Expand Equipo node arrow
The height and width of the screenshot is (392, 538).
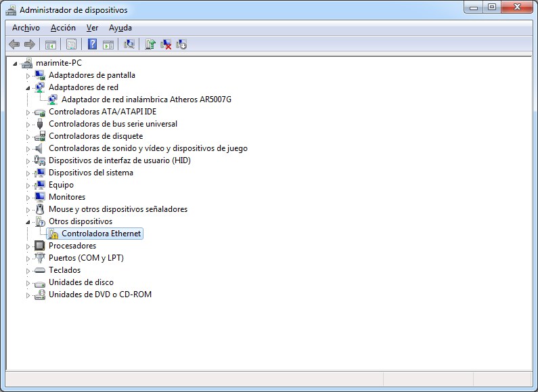point(28,186)
